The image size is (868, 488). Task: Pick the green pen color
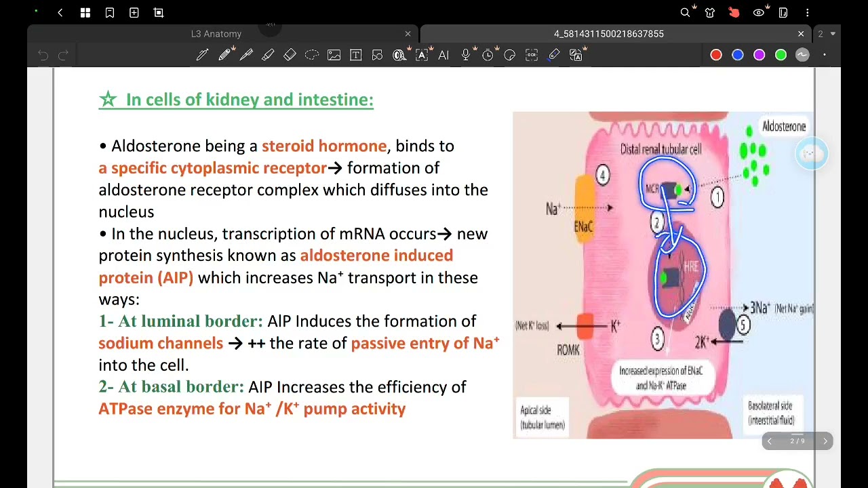coord(781,55)
